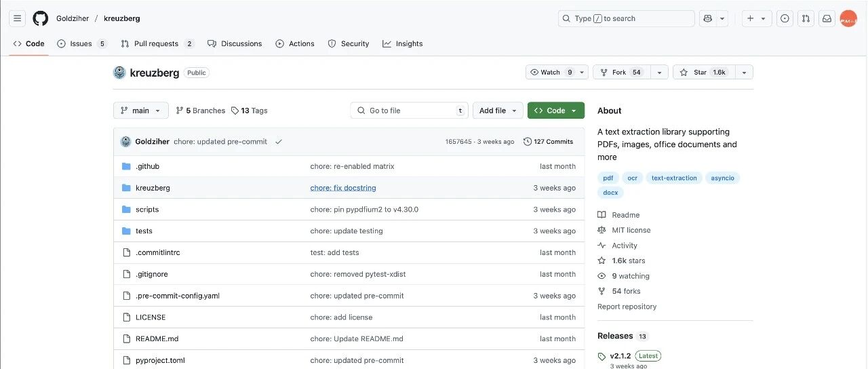This screenshot has width=868, height=369.
Task: Open the v2.1.2 Latest release
Action: (629, 356)
